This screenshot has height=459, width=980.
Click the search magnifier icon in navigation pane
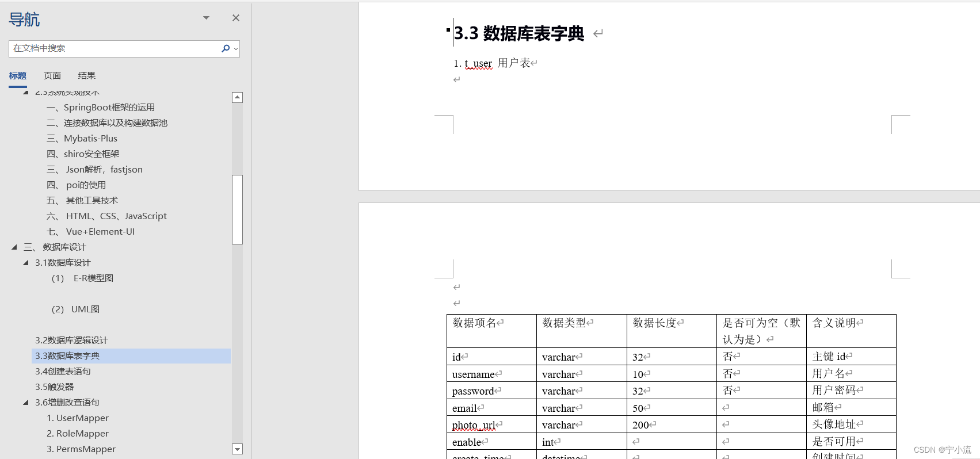226,48
